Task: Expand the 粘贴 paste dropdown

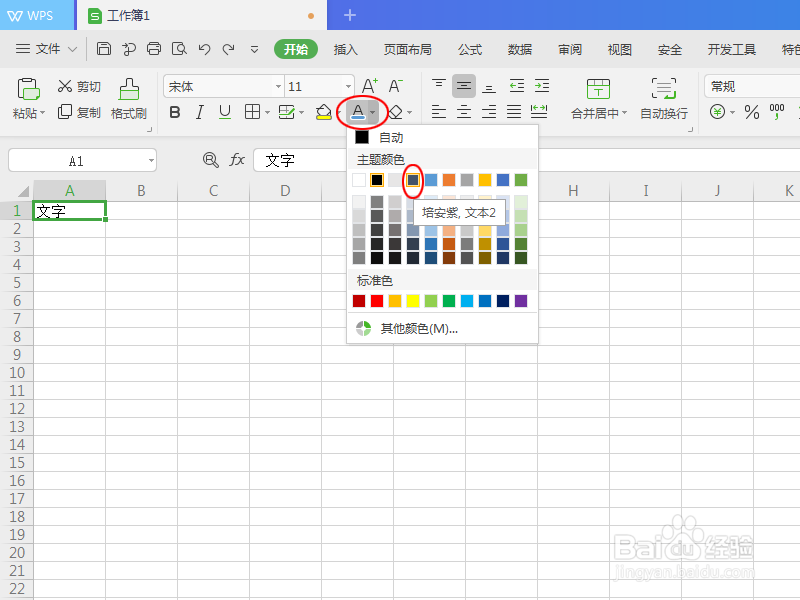Action: click(x=42, y=112)
